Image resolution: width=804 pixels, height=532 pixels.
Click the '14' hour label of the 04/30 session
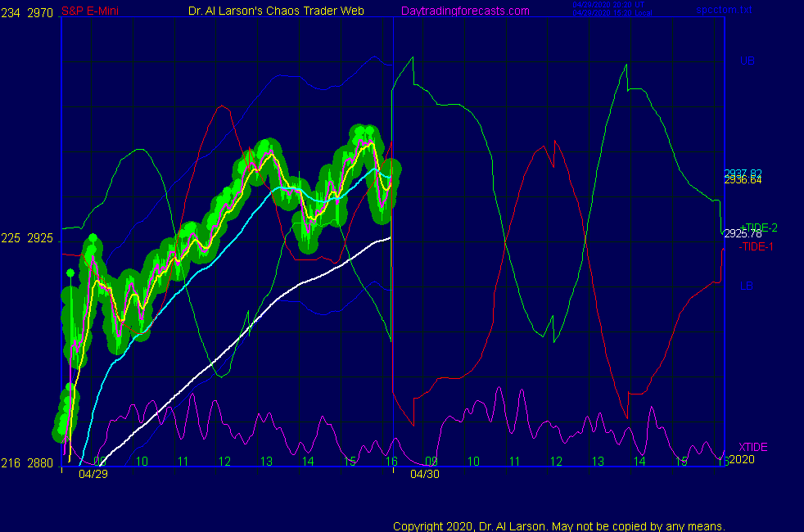pyautogui.click(x=639, y=462)
